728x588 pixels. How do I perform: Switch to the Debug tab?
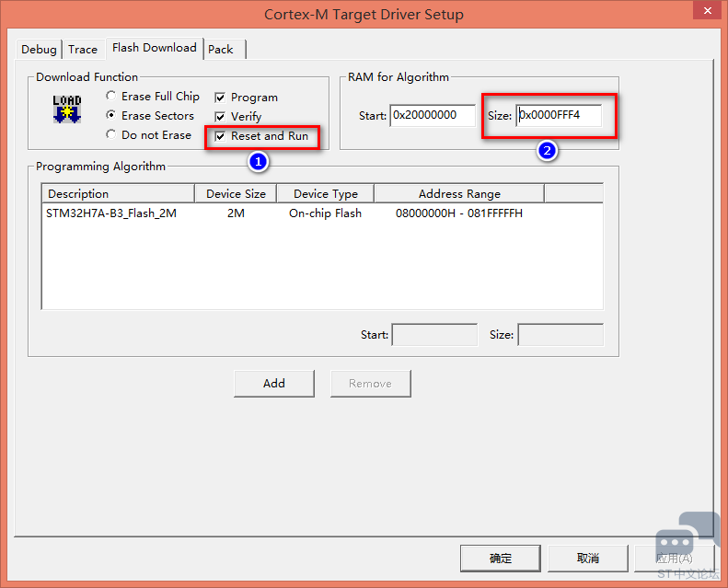click(x=39, y=49)
